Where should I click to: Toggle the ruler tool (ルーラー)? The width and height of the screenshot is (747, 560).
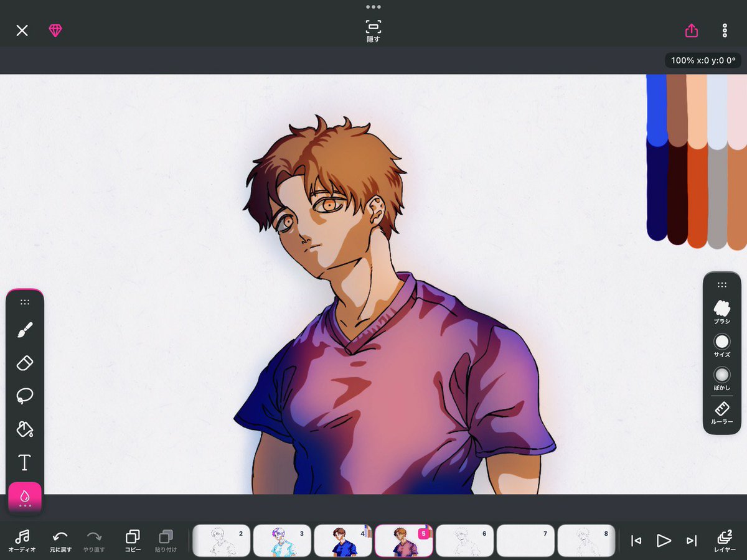click(722, 413)
